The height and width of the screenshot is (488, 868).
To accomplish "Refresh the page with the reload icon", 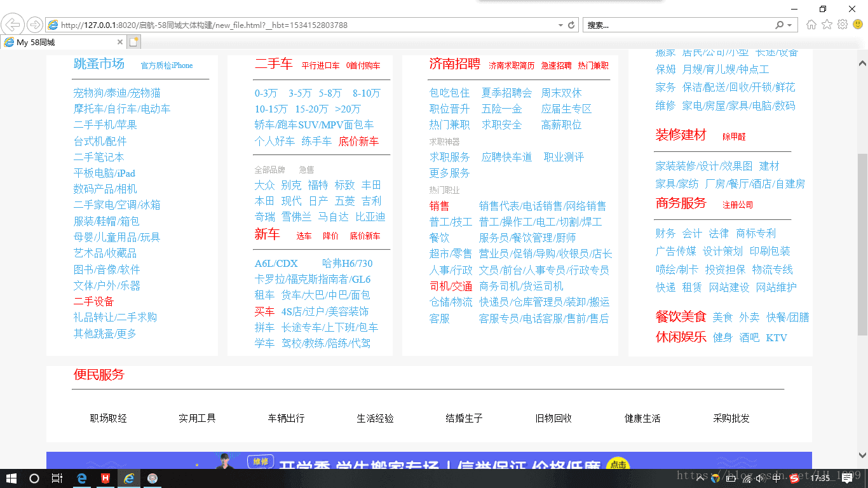I will pos(571,25).
